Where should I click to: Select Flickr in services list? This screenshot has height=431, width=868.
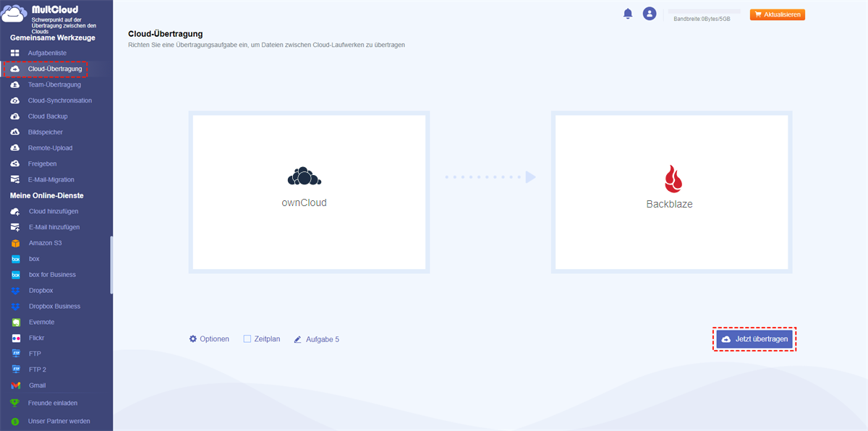point(37,338)
